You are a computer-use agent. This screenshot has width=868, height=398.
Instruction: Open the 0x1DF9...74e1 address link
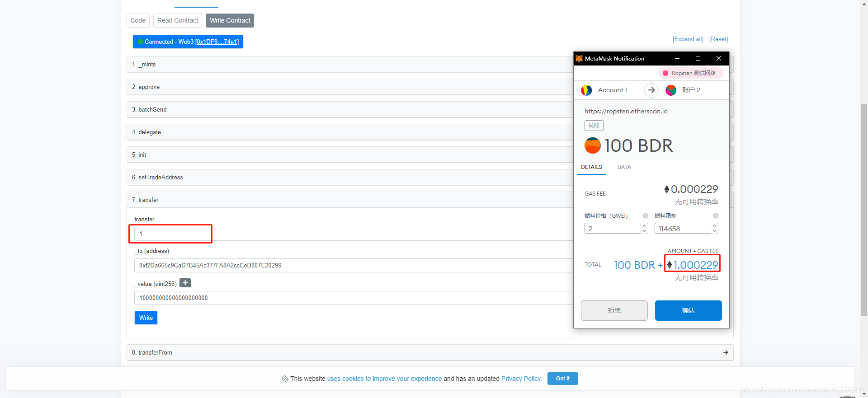(217, 42)
